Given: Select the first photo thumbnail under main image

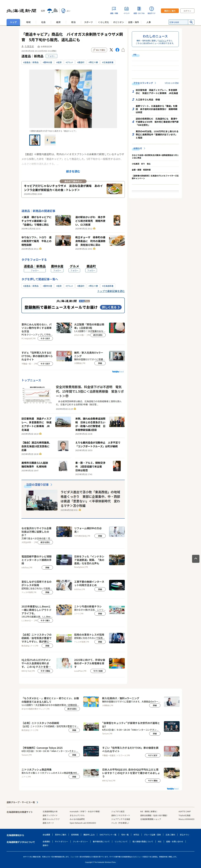Looking at the screenshot, I should coord(35,140).
